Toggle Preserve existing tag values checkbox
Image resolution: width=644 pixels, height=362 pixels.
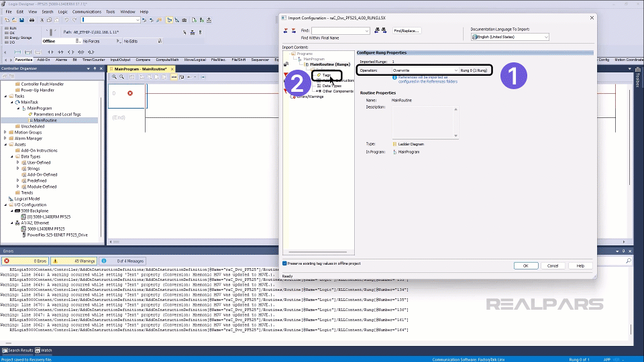coord(284,263)
